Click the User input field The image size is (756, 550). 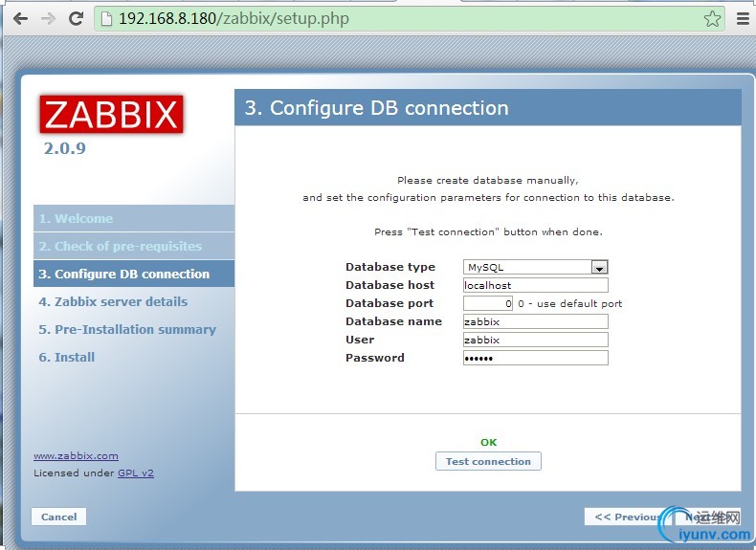[x=535, y=340]
